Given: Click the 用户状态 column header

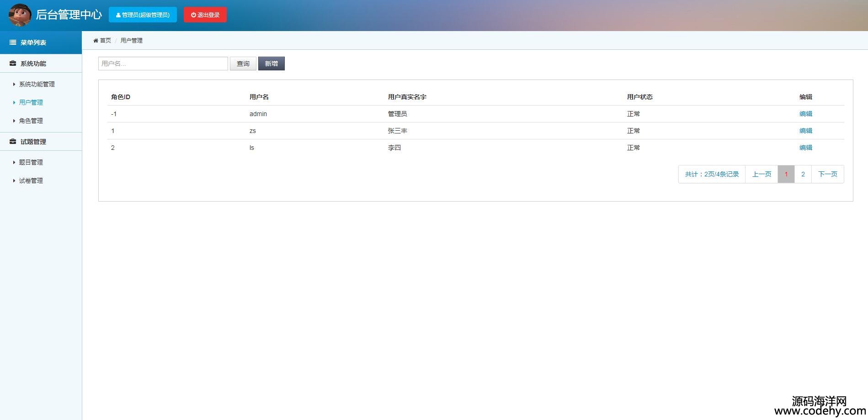Looking at the screenshot, I should point(640,97).
